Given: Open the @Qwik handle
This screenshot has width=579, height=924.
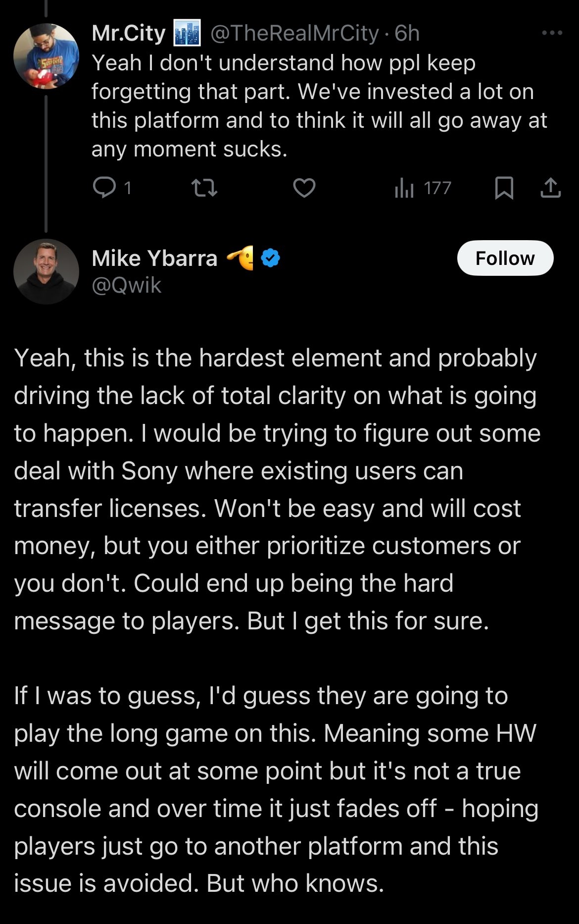Looking at the screenshot, I should coord(127,285).
